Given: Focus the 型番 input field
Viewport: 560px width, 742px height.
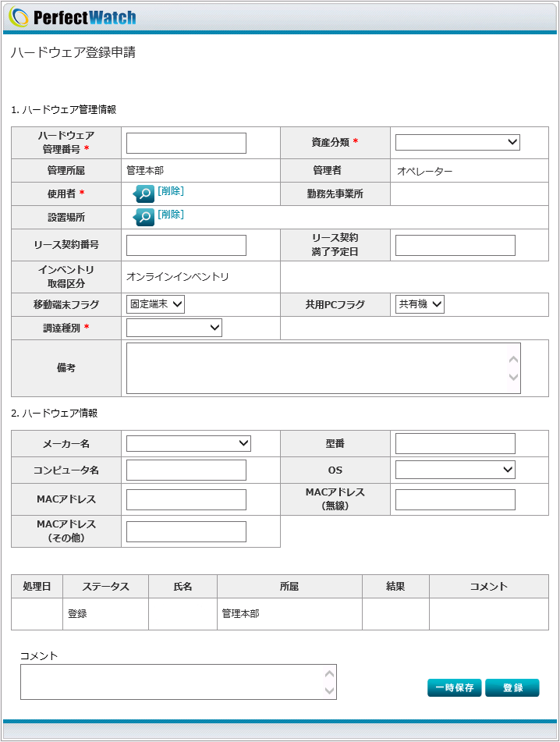Looking at the screenshot, I should click(455, 444).
